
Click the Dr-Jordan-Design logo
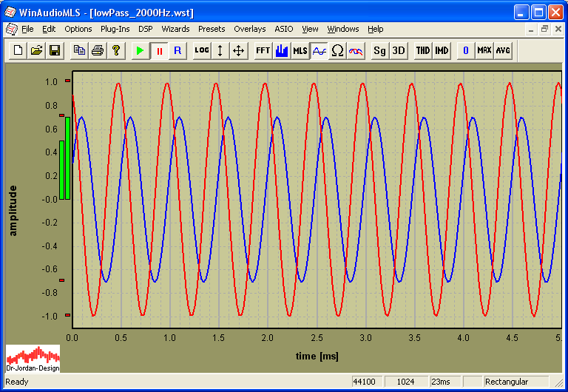(x=33, y=358)
